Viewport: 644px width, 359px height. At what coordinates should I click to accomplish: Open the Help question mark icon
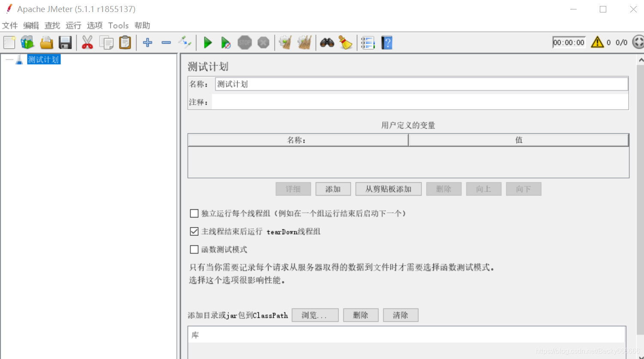coord(387,42)
